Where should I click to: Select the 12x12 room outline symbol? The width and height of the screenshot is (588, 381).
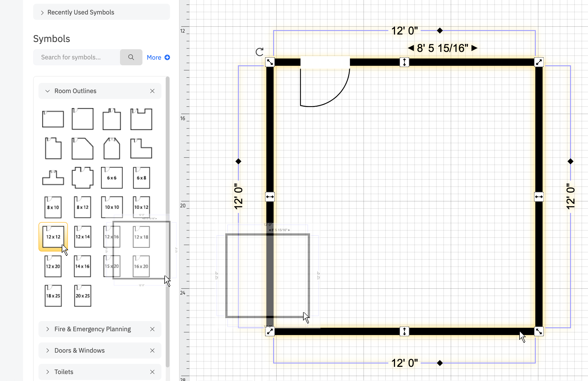click(x=53, y=237)
